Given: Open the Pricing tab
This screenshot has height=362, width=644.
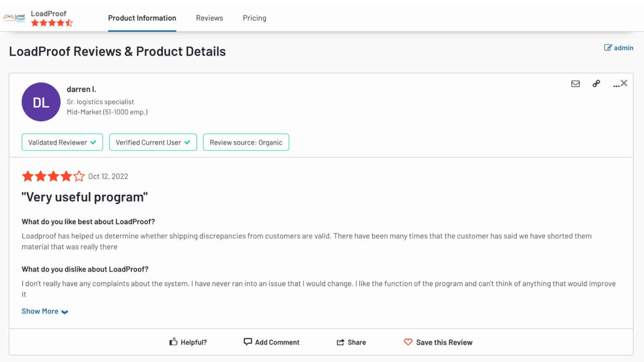Looking at the screenshot, I should pyautogui.click(x=254, y=18).
